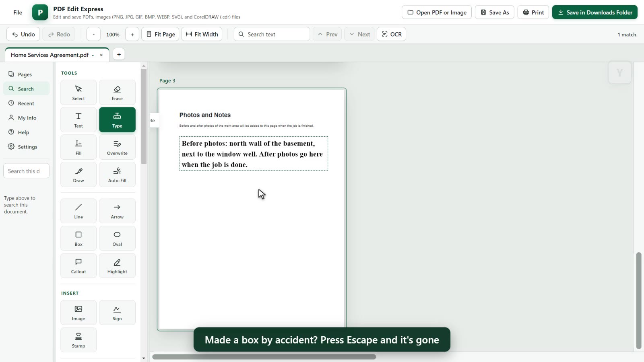The width and height of the screenshot is (644, 362).
Task: Open the Stamp tool
Action: click(x=78, y=340)
